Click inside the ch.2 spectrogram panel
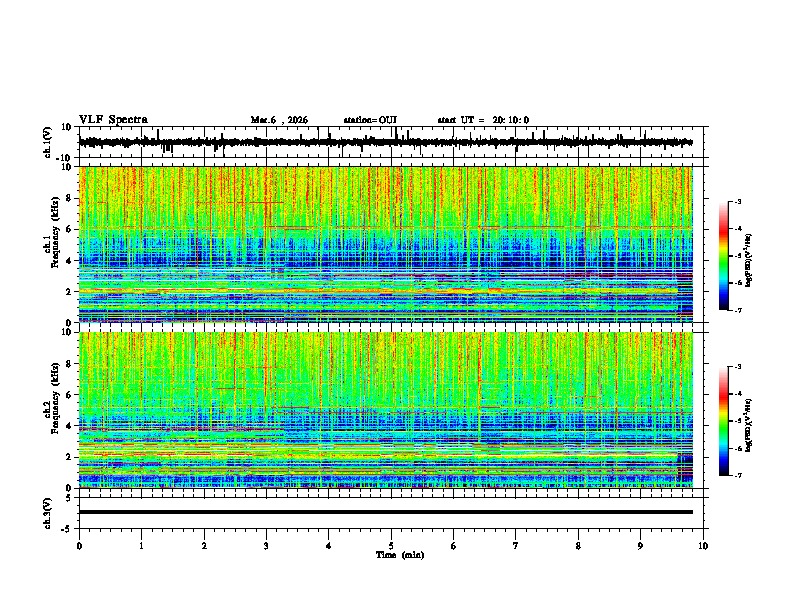The width and height of the screenshot is (792, 612). pyautogui.click(x=385, y=410)
